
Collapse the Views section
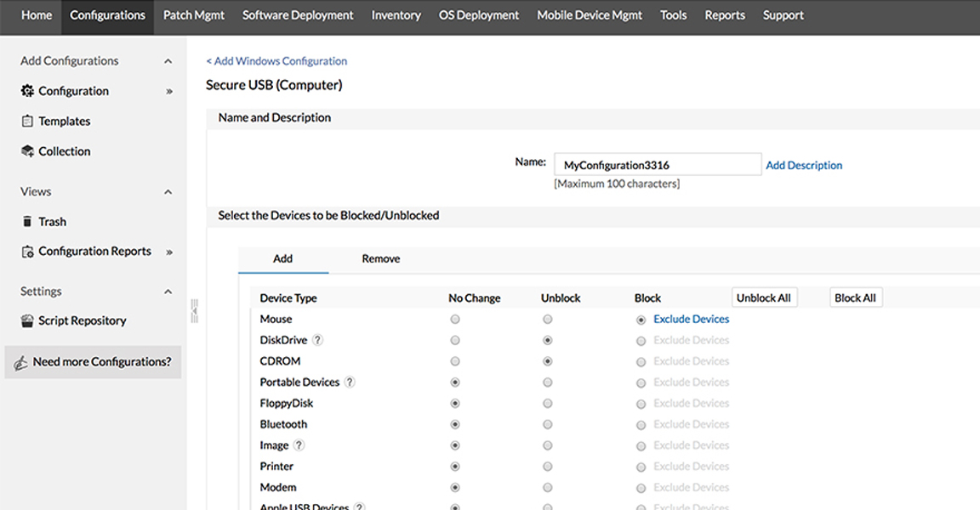click(x=168, y=191)
